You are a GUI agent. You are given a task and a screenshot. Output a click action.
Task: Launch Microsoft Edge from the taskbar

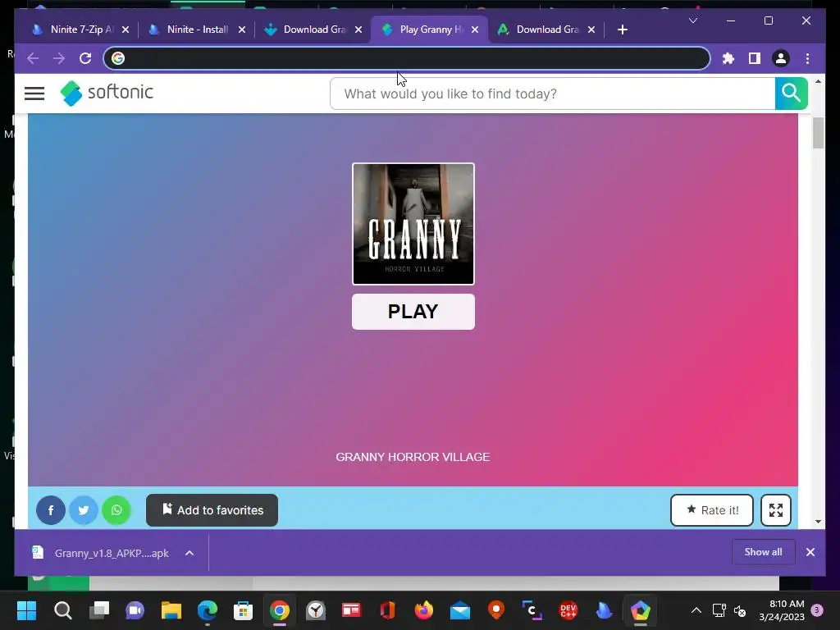click(x=208, y=610)
